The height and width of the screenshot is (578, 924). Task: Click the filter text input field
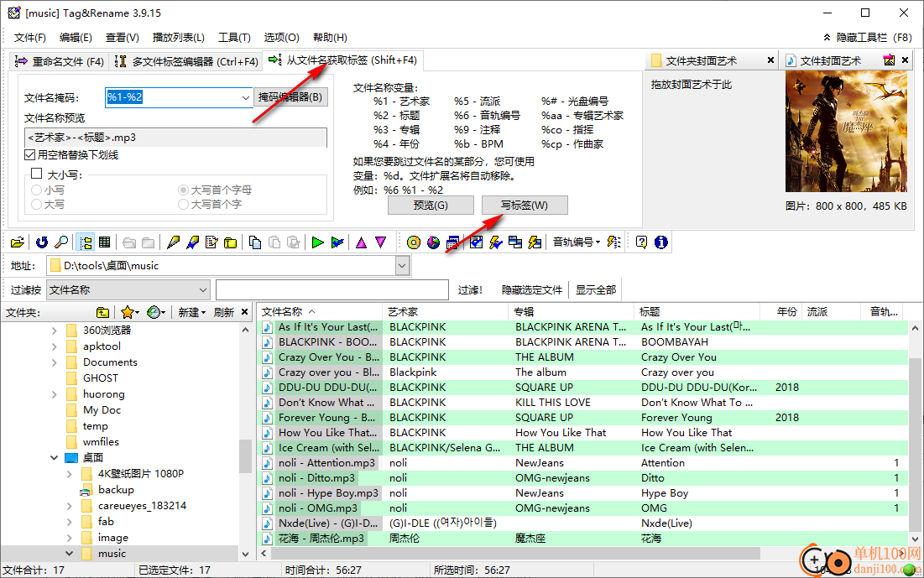pyautogui.click(x=332, y=290)
